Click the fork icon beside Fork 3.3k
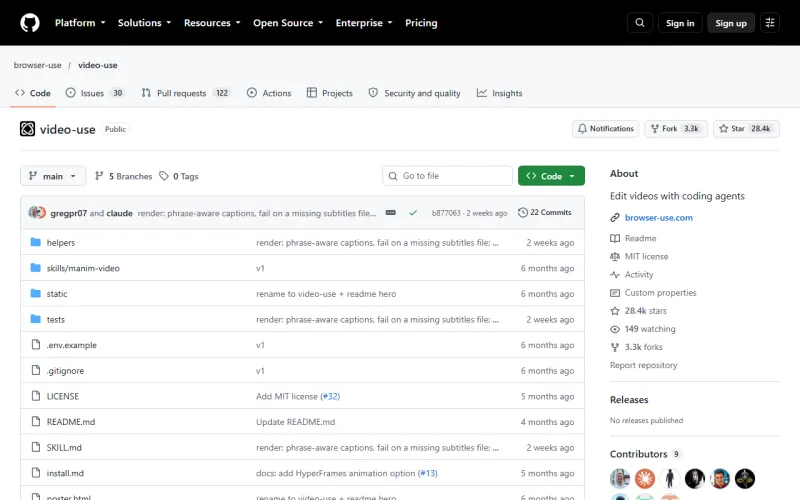 pos(655,129)
